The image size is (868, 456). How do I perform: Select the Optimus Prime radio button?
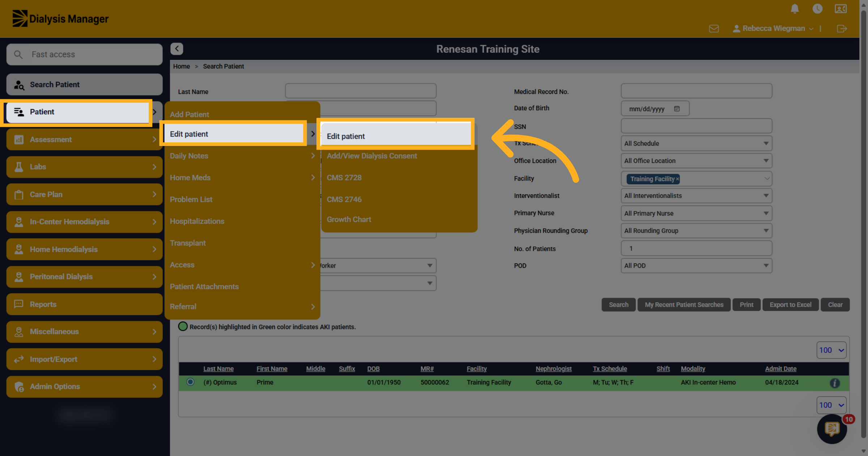pos(190,382)
